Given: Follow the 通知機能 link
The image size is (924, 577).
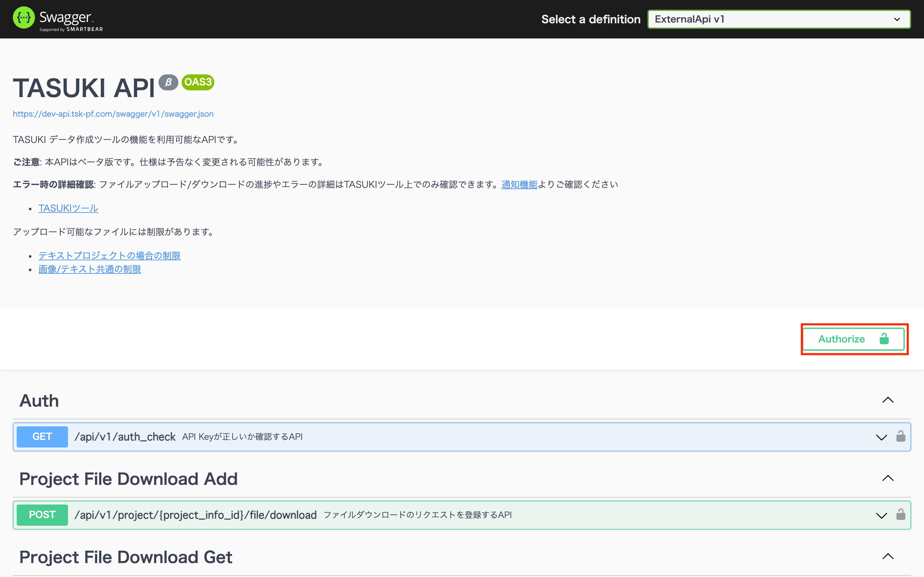Looking at the screenshot, I should click(x=519, y=185).
